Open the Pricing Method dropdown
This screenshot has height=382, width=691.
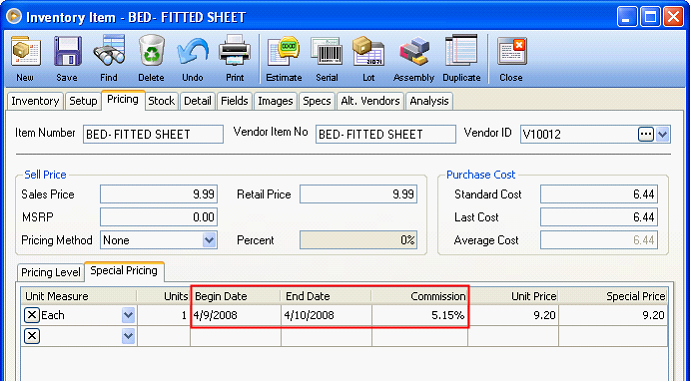(209, 240)
